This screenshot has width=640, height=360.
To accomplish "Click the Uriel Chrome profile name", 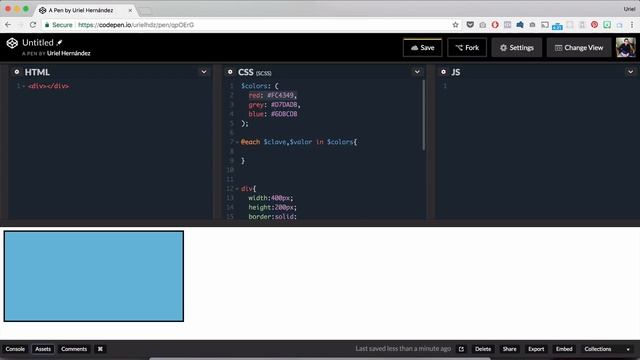I will click(x=629, y=9).
